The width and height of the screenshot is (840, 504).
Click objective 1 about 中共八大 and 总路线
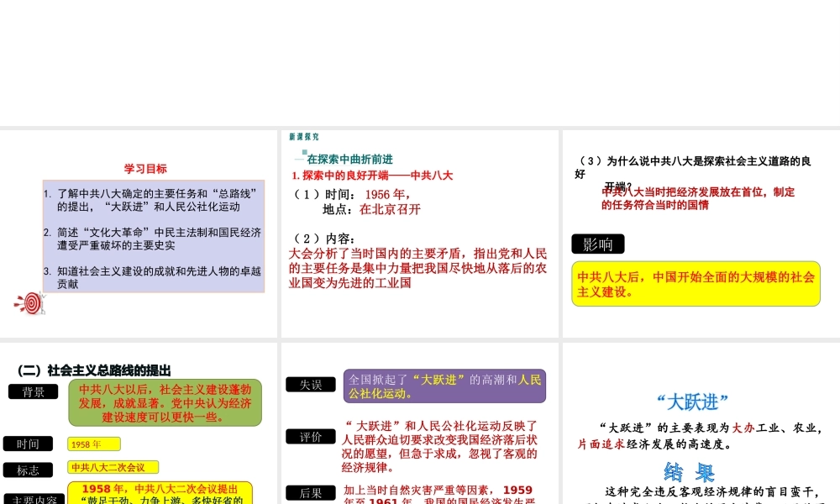tap(151, 200)
